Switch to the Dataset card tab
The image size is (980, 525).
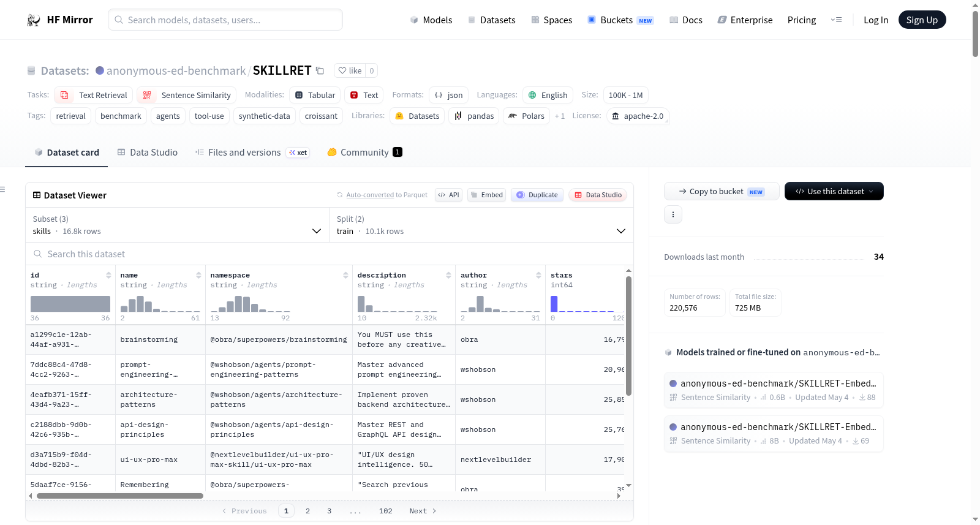66,153
